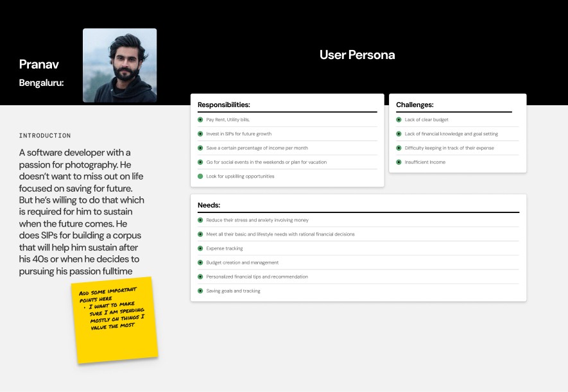Select the text Pay Rent, Utility bills
Image resolution: width=568 pixels, height=392 pixels.
pos(228,120)
